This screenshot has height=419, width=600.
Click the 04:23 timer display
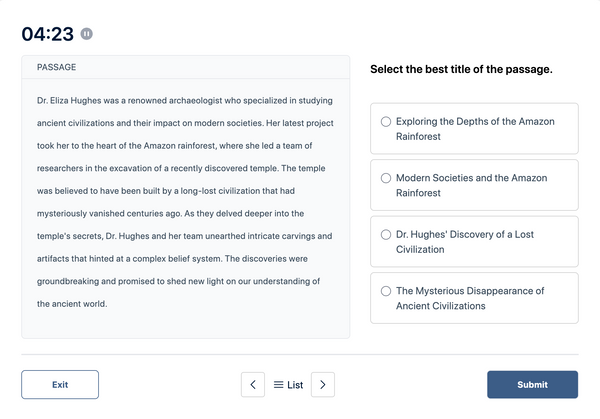pyautogui.click(x=47, y=34)
